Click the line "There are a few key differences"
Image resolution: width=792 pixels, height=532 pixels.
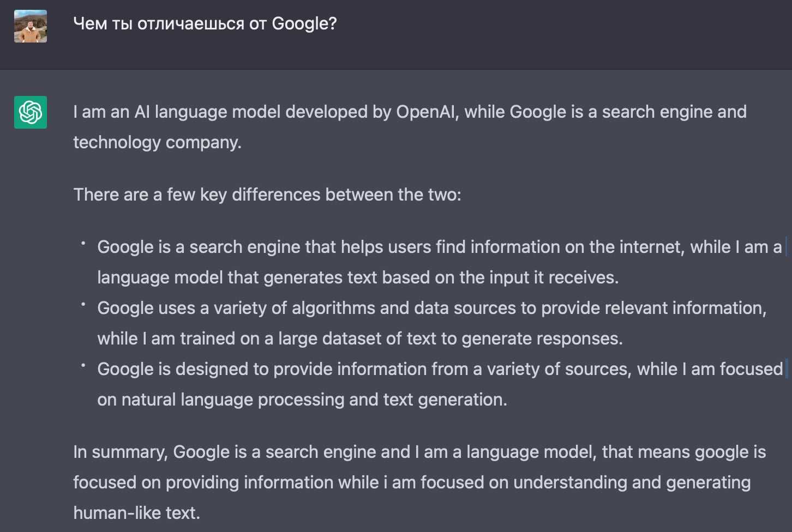point(267,195)
